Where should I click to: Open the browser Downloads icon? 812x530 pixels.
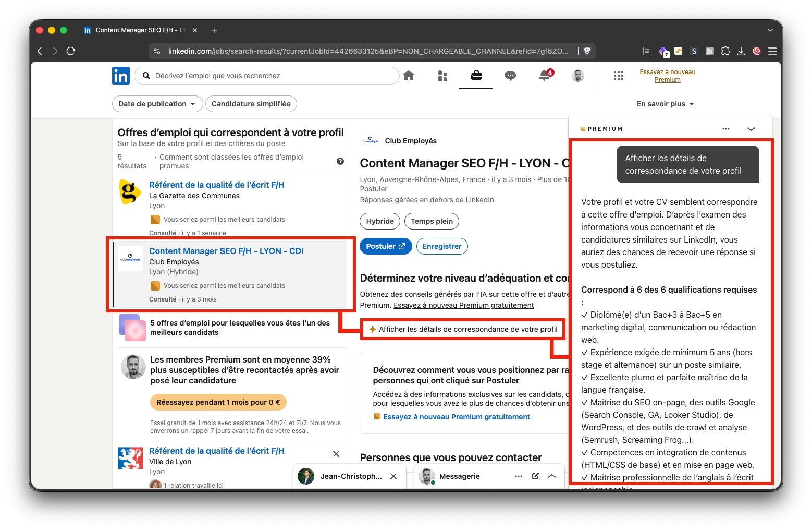click(741, 51)
